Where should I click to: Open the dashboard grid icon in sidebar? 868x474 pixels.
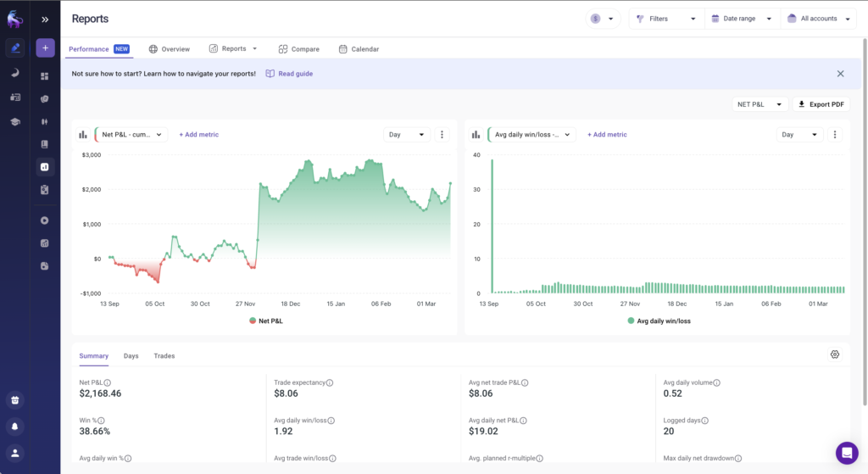[x=45, y=76]
